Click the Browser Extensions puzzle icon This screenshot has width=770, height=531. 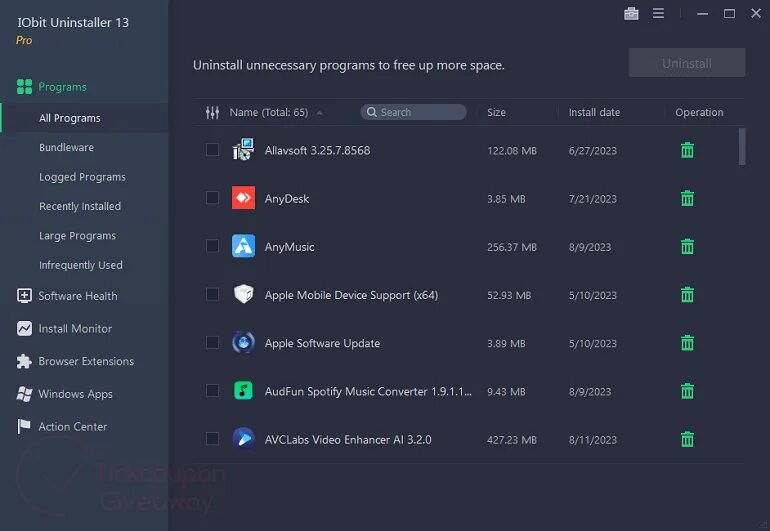(24, 361)
